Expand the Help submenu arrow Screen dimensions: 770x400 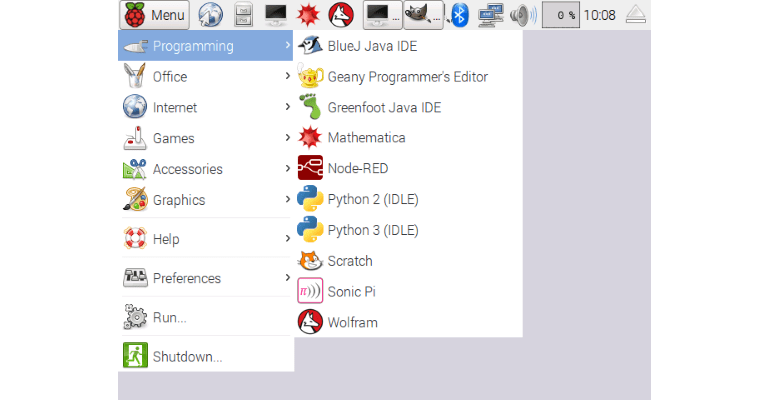coord(288,239)
